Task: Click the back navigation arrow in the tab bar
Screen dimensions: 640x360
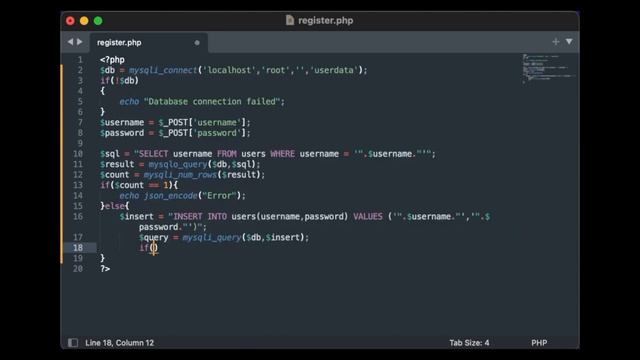Action: (x=70, y=42)
